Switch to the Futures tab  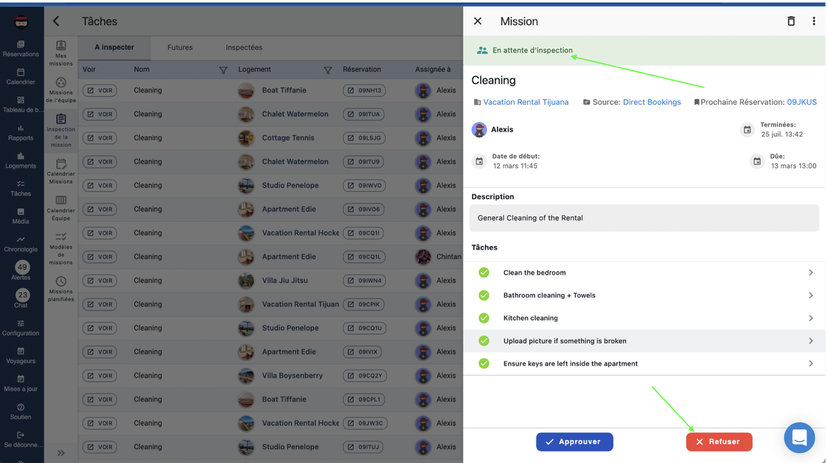tap(180, 47)
